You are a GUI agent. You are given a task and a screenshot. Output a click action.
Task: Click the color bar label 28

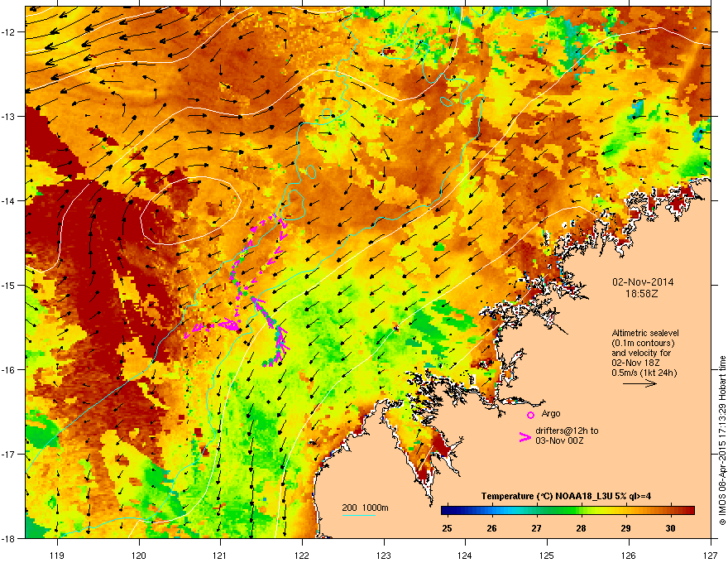coord(581,528)
